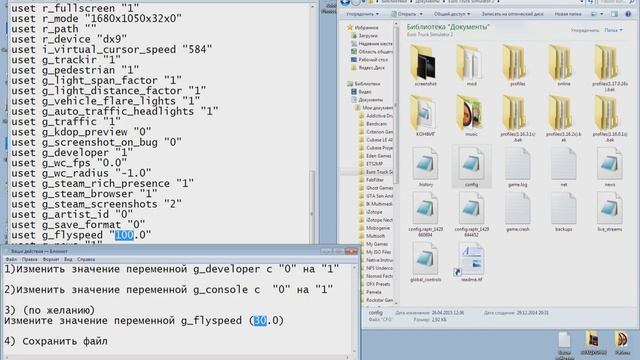Open the online folder

tap(563, 65)
